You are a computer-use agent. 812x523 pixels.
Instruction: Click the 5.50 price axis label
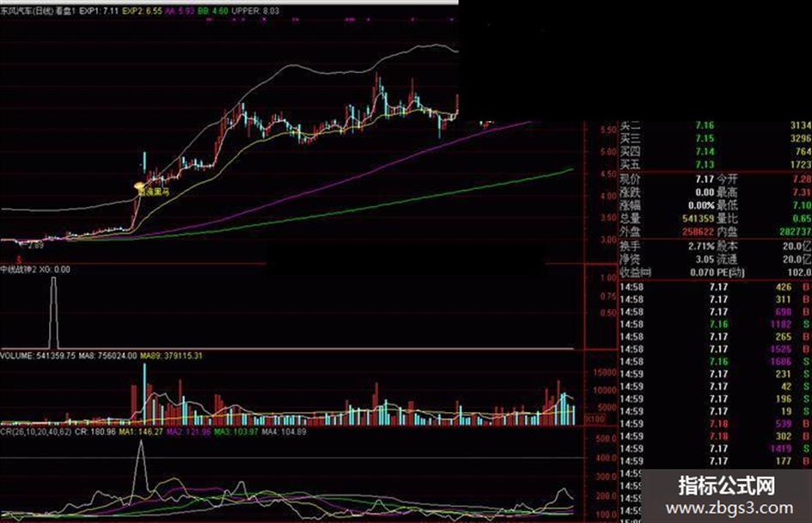point(608,130)
